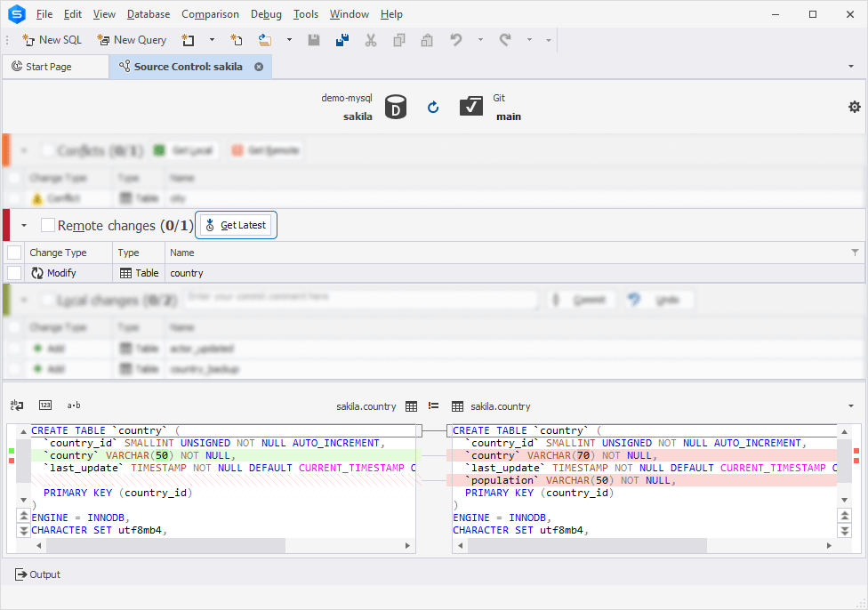Toggle the a·b whitespace display icon

click(74, 405)
